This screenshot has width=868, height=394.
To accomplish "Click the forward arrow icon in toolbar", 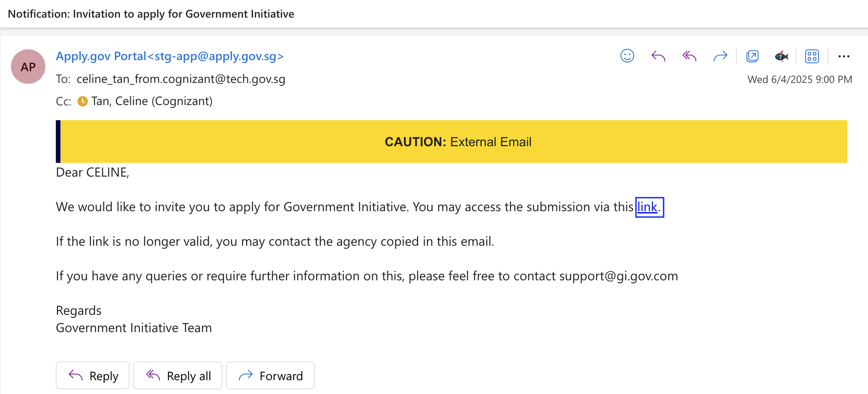I will coord(720,56).
